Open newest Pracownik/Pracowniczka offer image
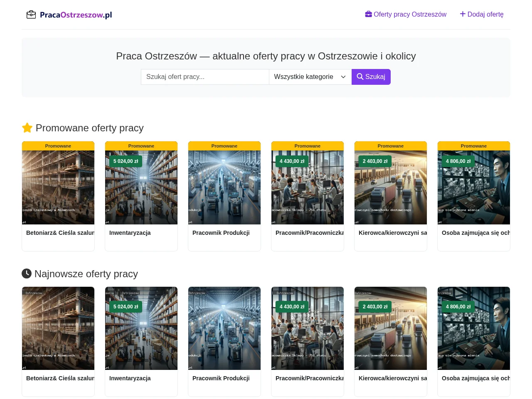The height and width of the screenshot is (399, 532). tap(308, 328)
